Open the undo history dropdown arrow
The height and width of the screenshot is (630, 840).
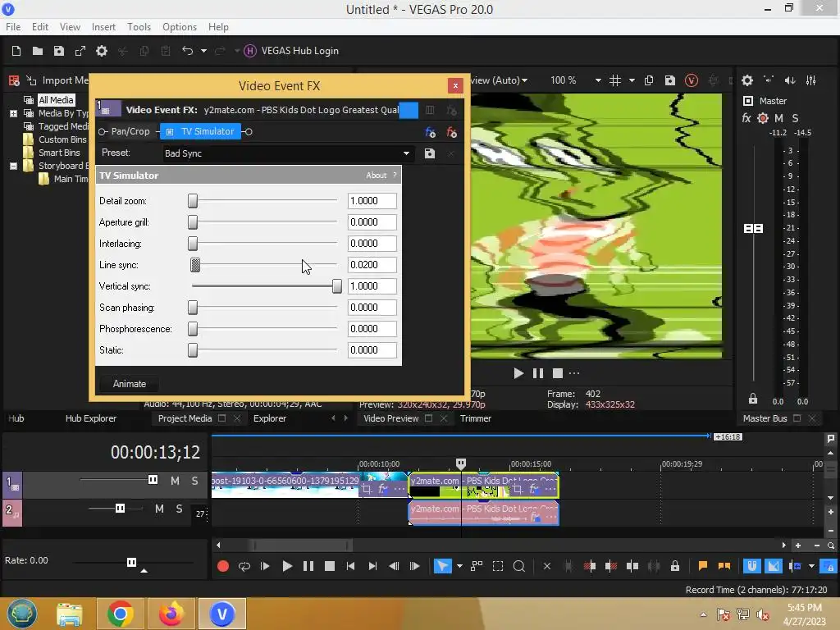(203, 51)
